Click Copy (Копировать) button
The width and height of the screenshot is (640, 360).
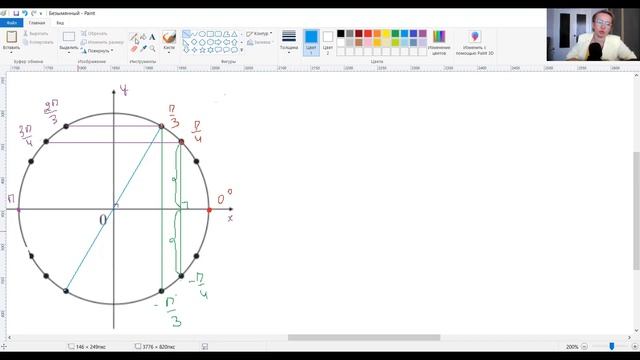click(x=38, y=42)
